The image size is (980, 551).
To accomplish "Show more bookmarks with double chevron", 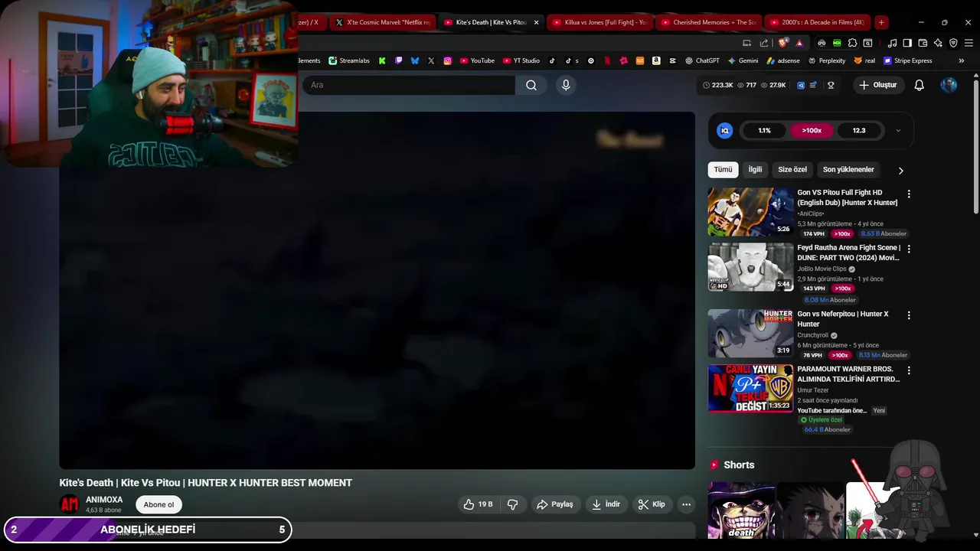I will click(962, 60).
